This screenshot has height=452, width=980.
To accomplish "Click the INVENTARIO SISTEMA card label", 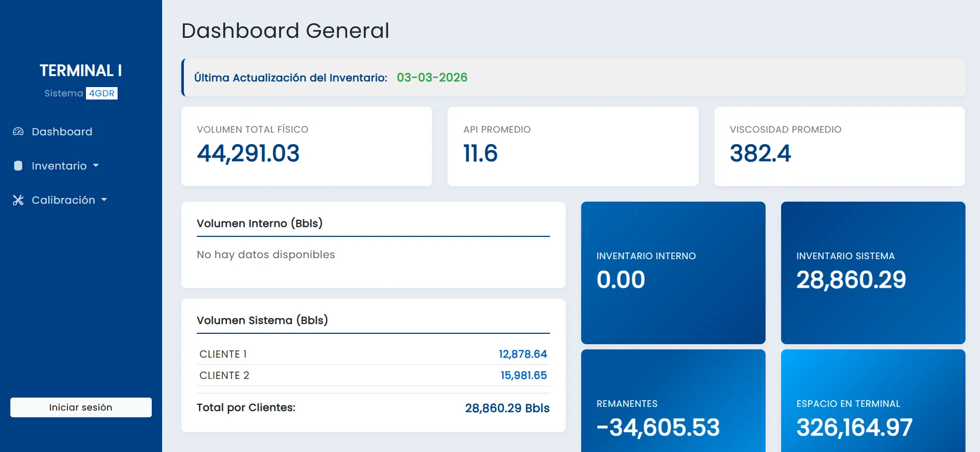I will coord(845,256).
